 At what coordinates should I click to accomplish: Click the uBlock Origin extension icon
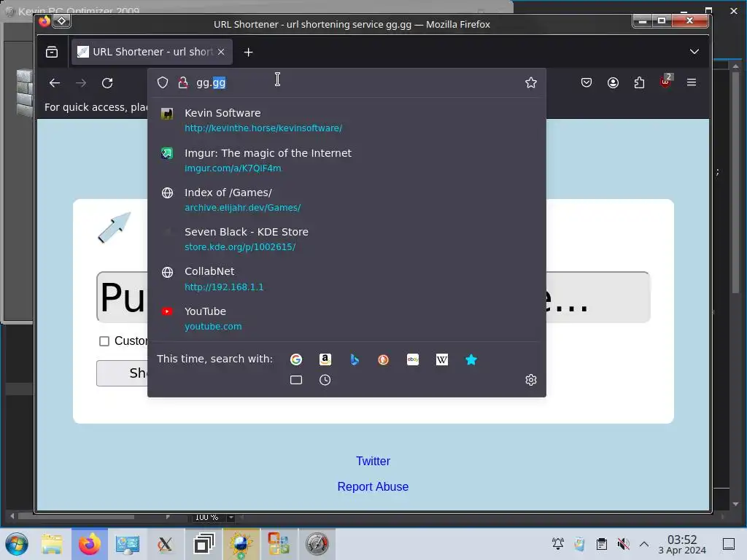click(666, 82)
